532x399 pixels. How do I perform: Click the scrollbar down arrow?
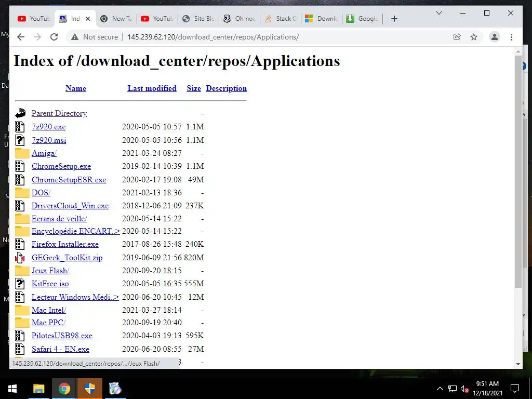coord(518,364)
